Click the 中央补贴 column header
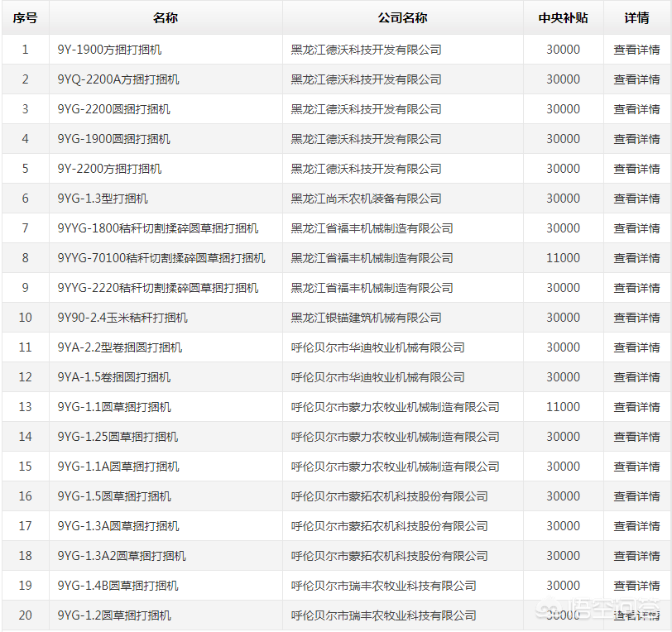Image resolution: width=672 pixels, height=632 pixels. pyautogui.click(x=563, y=18)
